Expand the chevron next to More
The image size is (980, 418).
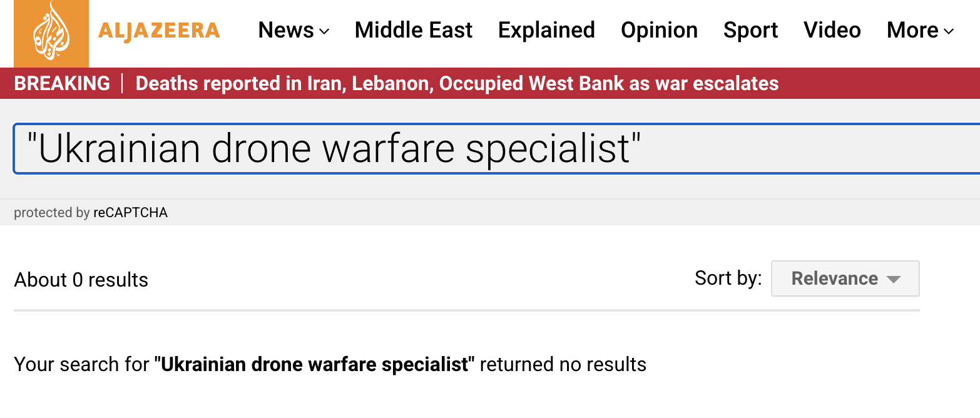pyautogui.click(x=949, y=31)
